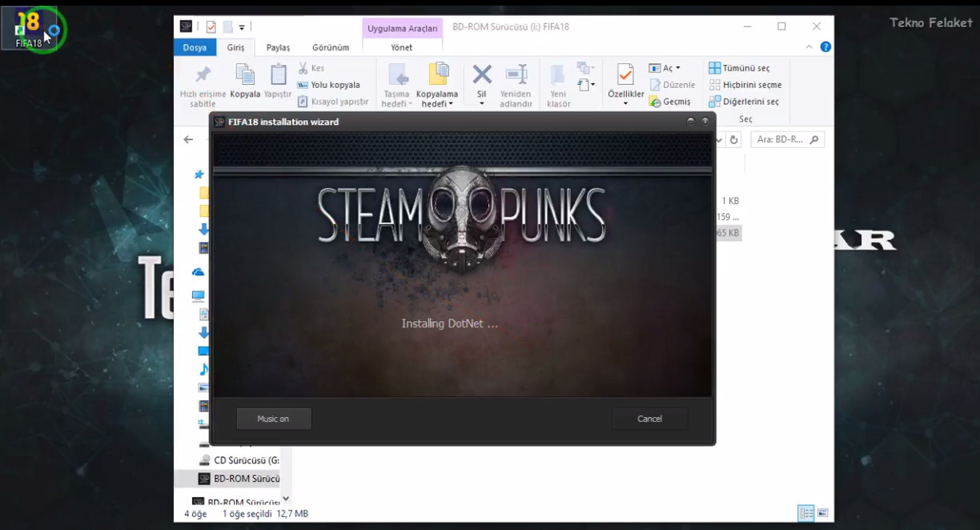Click the Yapıştır clipboard icon
This screenshot has height=530, width=980.
(x=278, y=74)
